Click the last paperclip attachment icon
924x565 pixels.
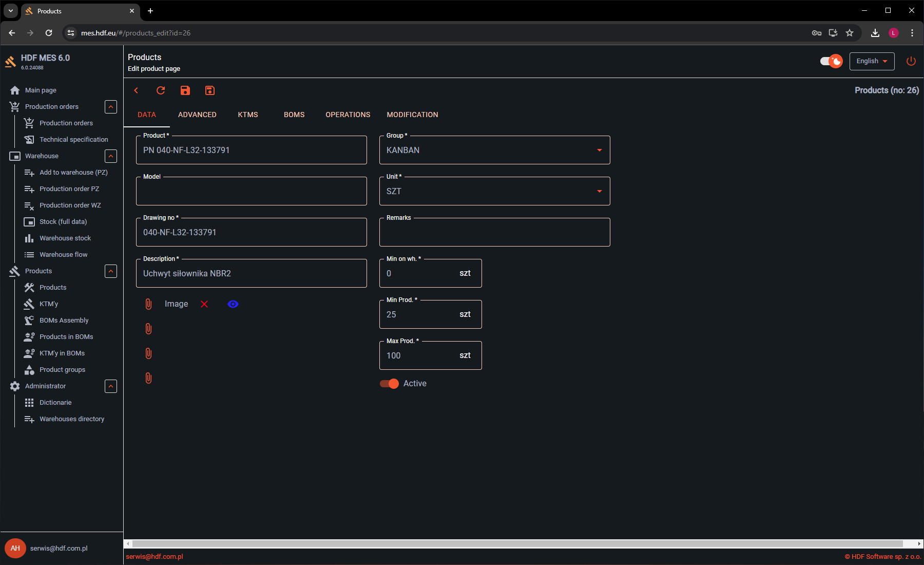(148, 378)
